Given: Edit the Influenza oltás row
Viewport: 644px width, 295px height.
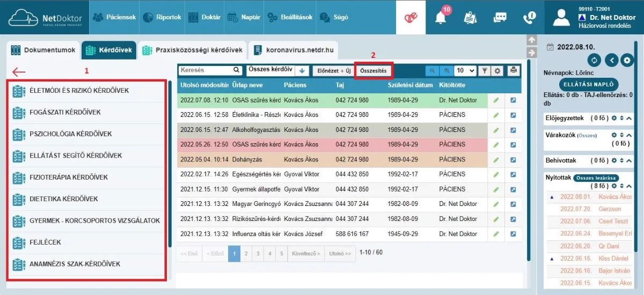Looking at the screenshot, I should 496,234.
